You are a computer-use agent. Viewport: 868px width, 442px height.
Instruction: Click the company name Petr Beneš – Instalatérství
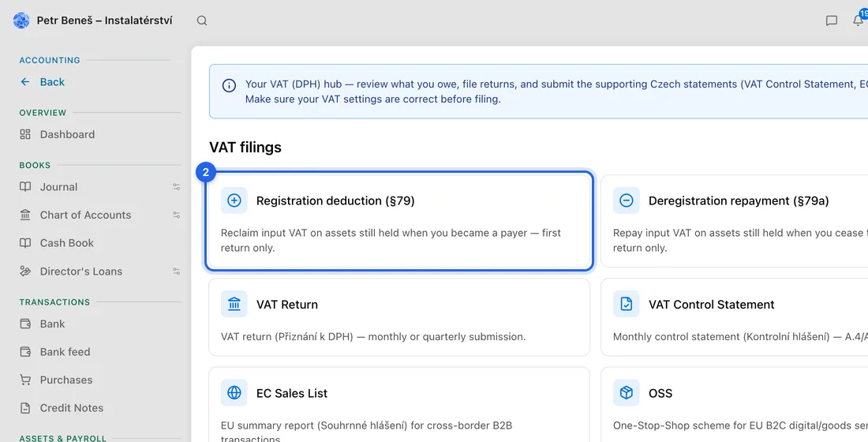[105, 21]
